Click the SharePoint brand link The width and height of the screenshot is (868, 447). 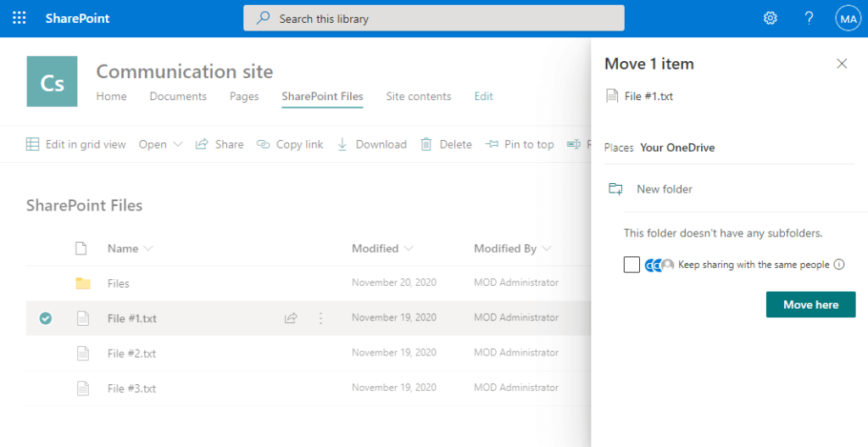click(x=77, y=19)
